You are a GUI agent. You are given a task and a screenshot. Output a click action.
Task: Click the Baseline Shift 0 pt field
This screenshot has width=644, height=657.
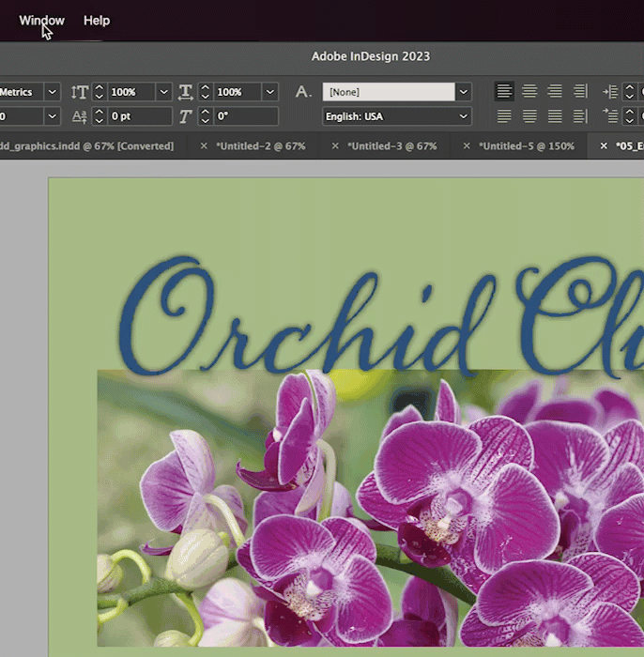click(140, 116)
